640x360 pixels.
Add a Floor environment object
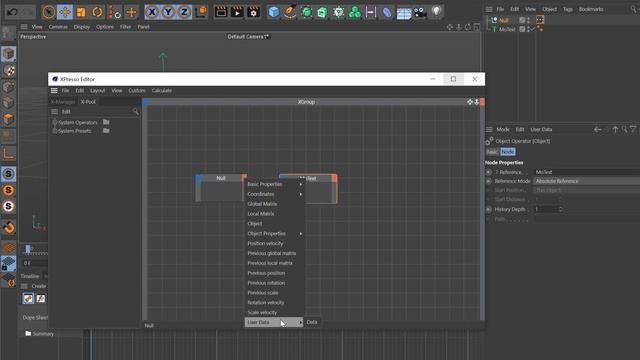[x=404, y=13]
